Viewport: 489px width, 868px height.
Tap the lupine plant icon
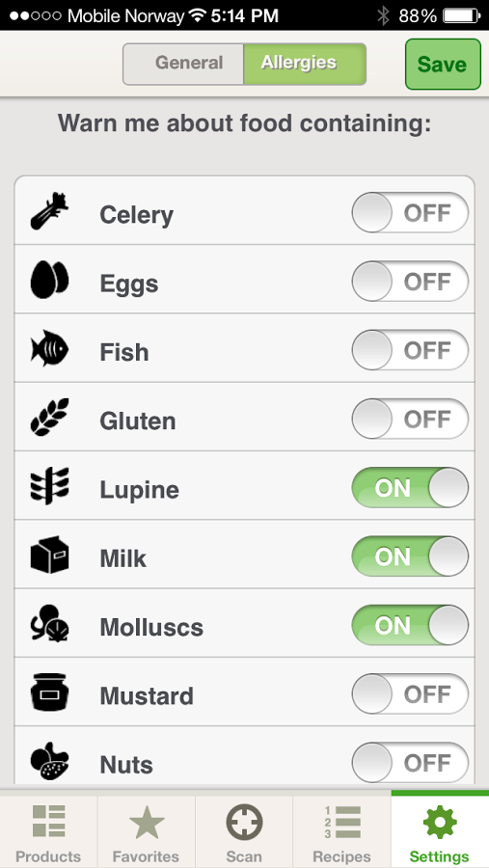coord(49,486)
